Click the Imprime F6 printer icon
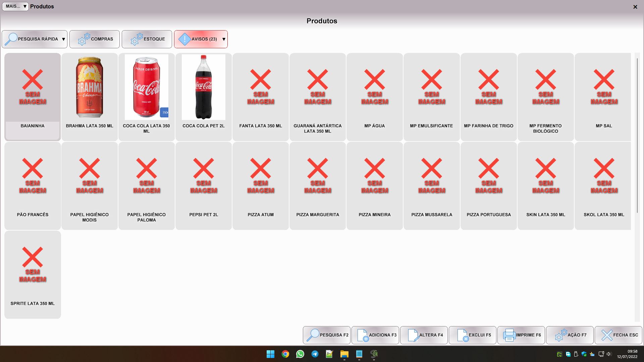 [509, 335]
